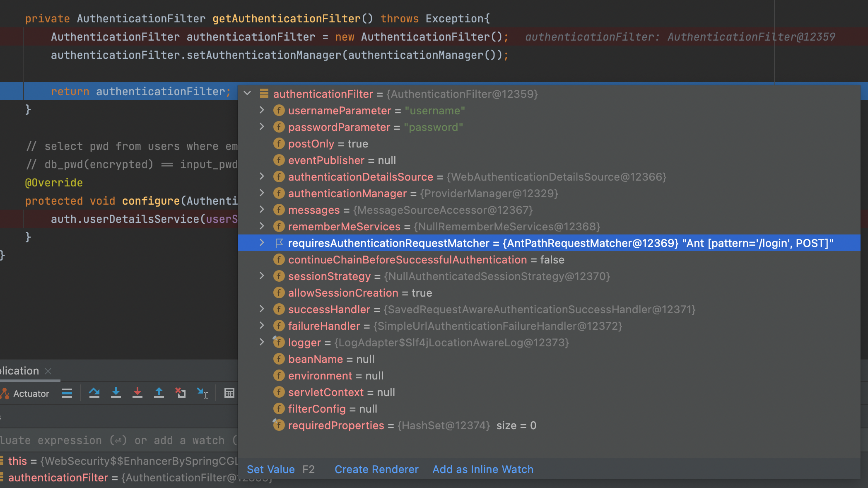This screenshot has height=488, width=868.
Task: Expand the authenticationManager field node
Action: [262, 193]
